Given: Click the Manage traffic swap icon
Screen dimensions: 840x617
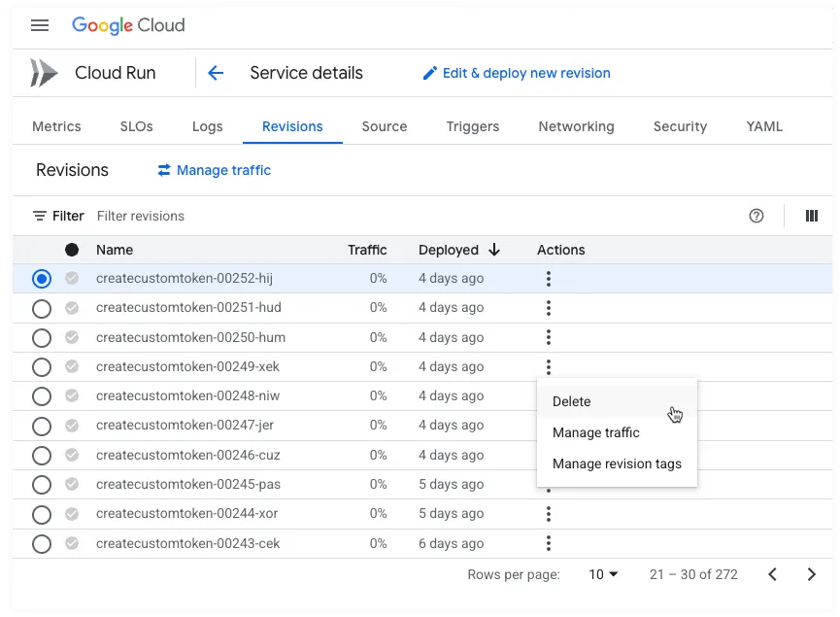Looking at the screenshot, I should click(163, 170).
